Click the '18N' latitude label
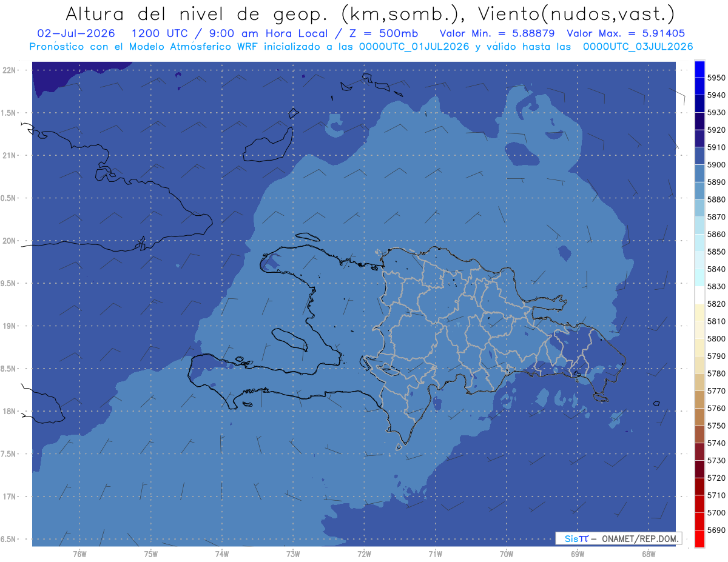Screen dimensions: 728x562 tap(9, 411)
